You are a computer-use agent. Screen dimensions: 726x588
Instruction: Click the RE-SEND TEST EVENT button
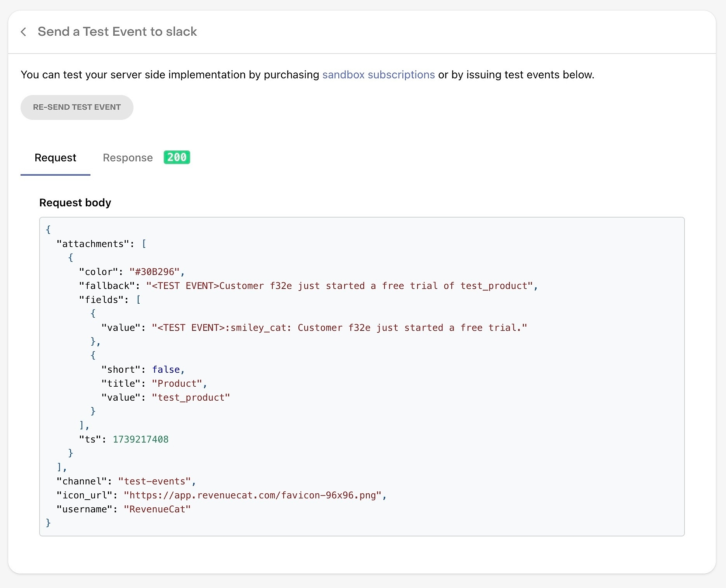[x=77, y=107]
